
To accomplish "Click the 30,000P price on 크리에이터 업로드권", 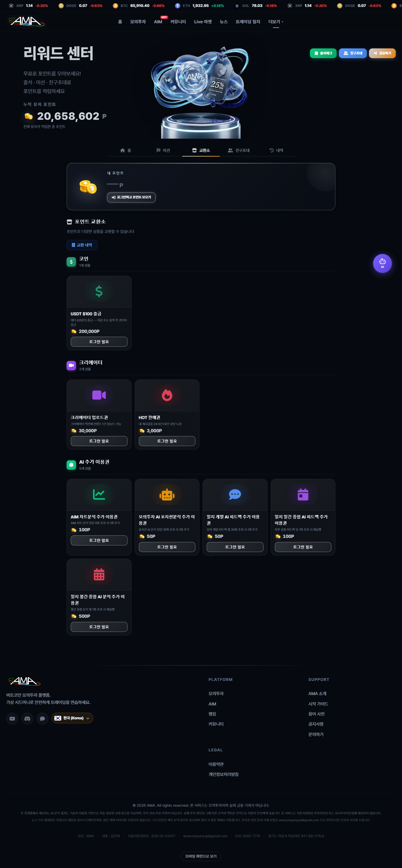I will click(88, 431).
